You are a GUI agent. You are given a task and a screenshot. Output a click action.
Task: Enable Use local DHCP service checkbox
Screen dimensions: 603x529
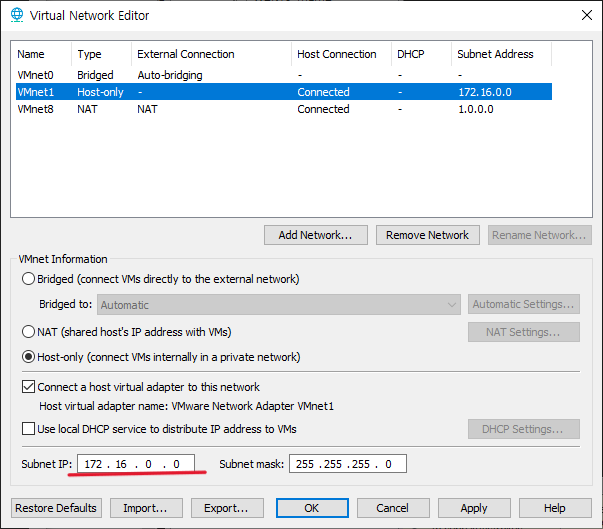pos(28,428)
